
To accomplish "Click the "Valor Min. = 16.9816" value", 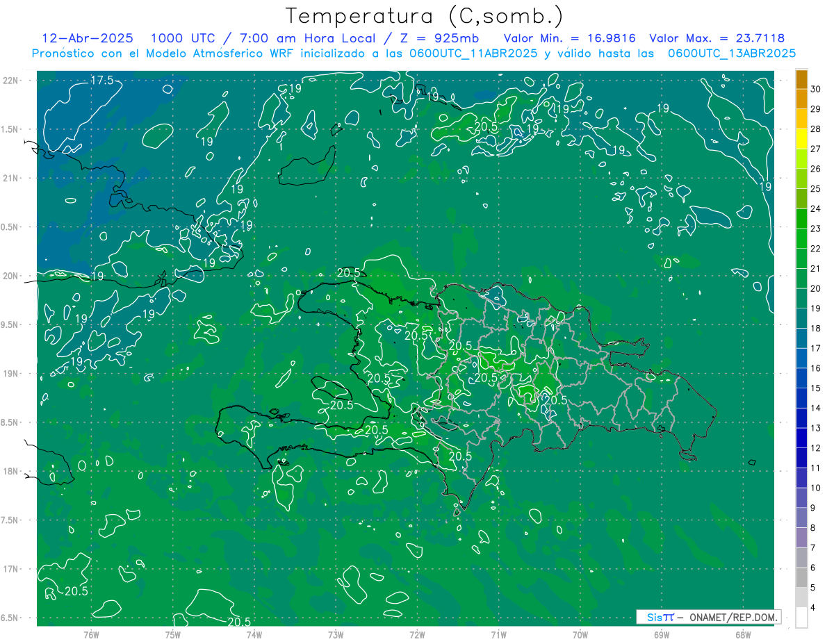I will 571,38.
